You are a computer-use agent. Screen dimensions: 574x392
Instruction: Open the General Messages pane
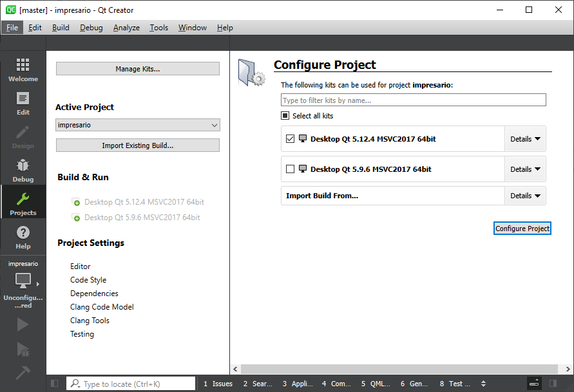(x=414, y=384)
